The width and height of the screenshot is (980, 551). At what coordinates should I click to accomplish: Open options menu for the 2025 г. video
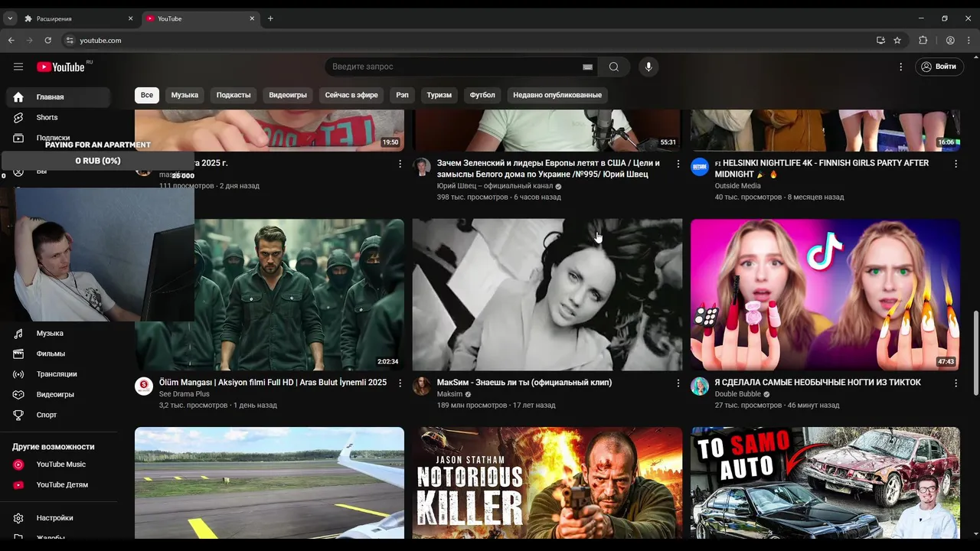400,164
